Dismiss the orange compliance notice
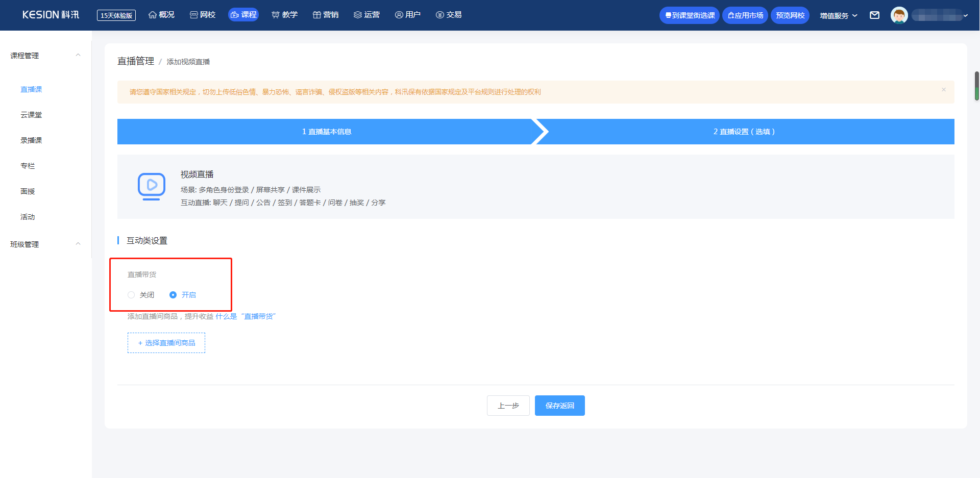 click(x=944, y=90)
